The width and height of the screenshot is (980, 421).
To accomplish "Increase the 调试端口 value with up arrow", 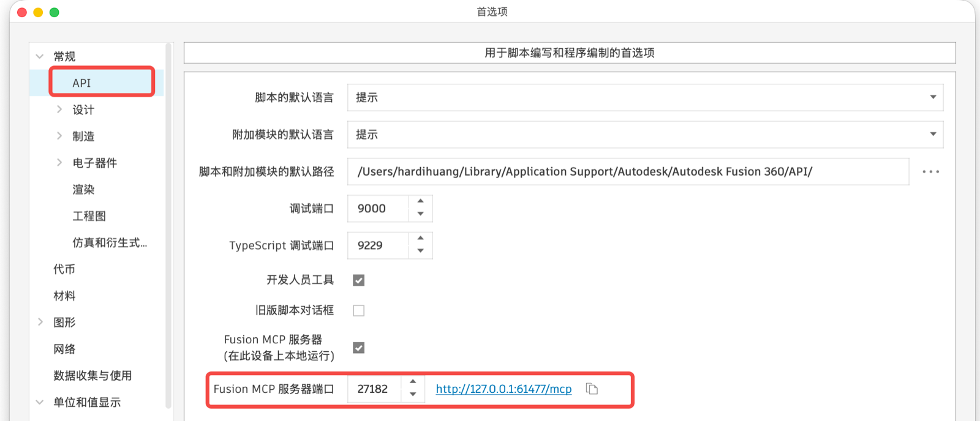I will point(421,201).
